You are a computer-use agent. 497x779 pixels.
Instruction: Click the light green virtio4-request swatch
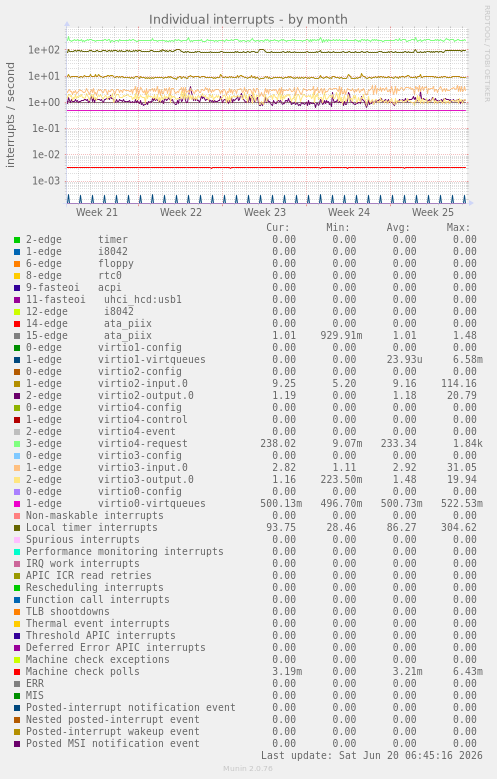pyautogui.click(x=17, y=444)
